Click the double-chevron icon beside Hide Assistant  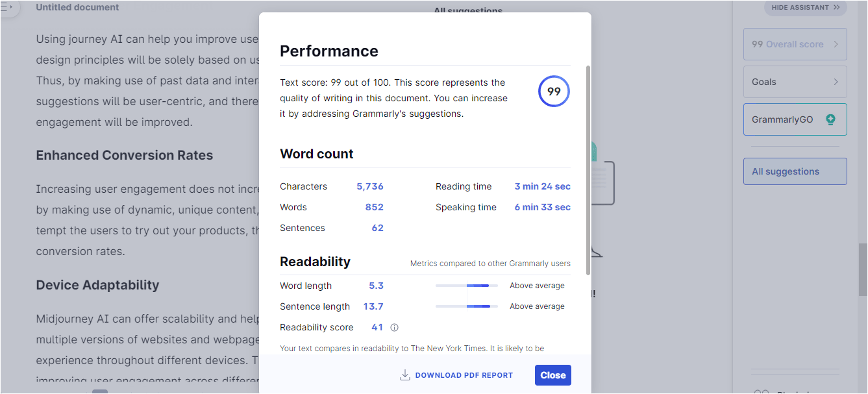836,8
